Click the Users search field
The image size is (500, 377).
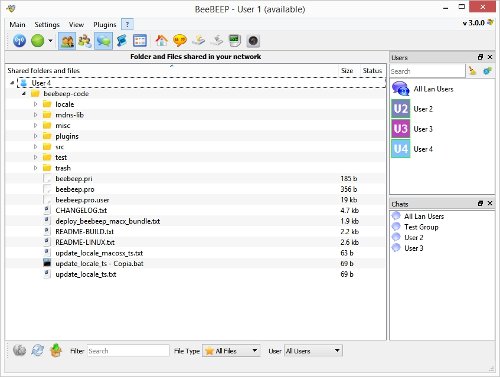[x=427, y=71]
